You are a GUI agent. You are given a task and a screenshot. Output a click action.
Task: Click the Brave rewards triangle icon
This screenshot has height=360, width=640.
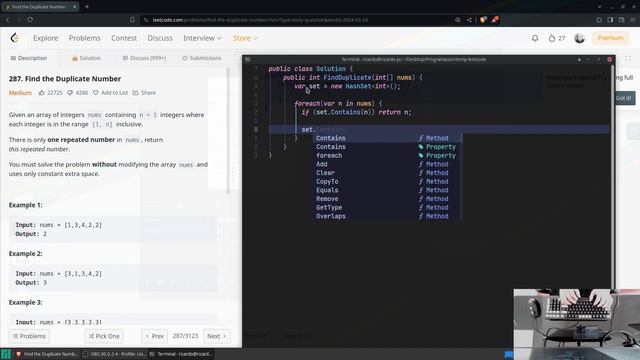(495, 20)
